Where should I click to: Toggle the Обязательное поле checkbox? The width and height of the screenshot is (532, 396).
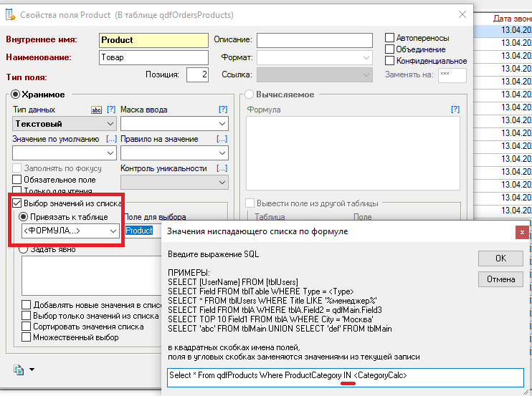[x=17, y=180]
